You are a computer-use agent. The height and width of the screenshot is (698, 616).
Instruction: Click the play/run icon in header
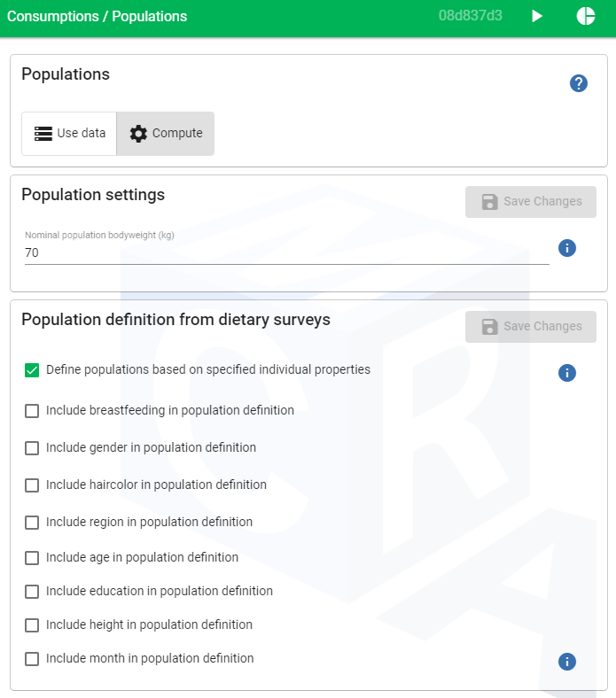coord(537,16)
